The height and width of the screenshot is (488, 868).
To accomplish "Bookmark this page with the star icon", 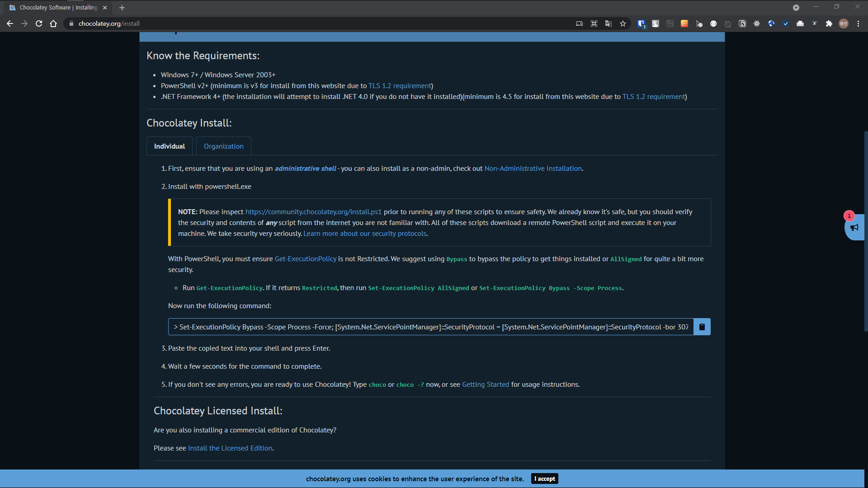I will pos(623,23).
